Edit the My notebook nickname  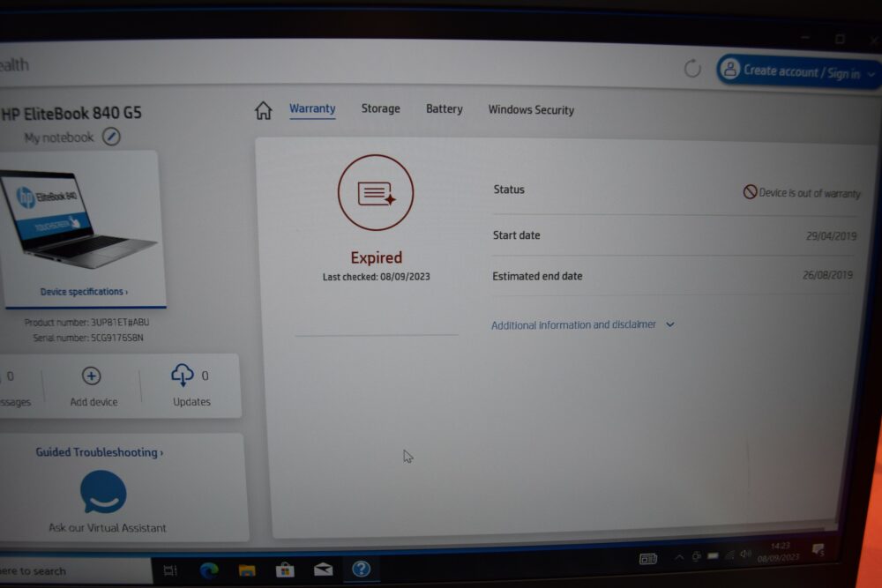tap(111, 137)
